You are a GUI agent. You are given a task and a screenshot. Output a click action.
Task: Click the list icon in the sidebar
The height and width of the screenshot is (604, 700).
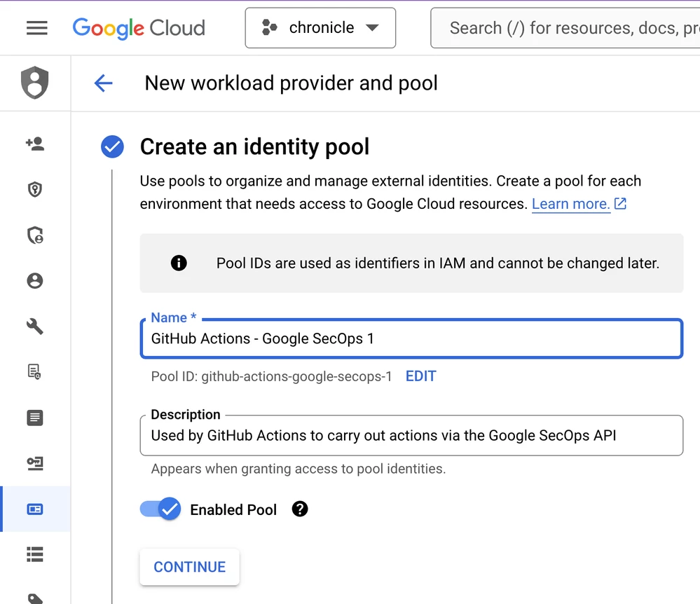(x=35, y=555)
